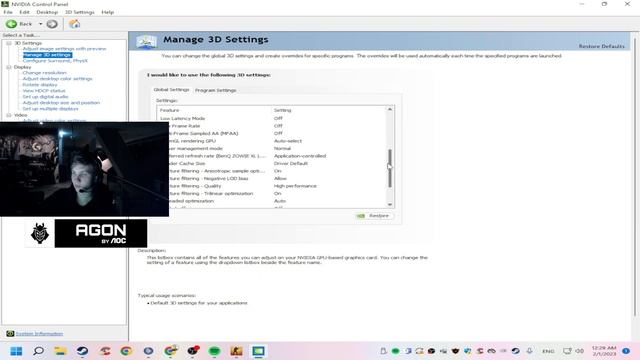
Task: Click the Home toolbar icon
Action: (74, 24)
